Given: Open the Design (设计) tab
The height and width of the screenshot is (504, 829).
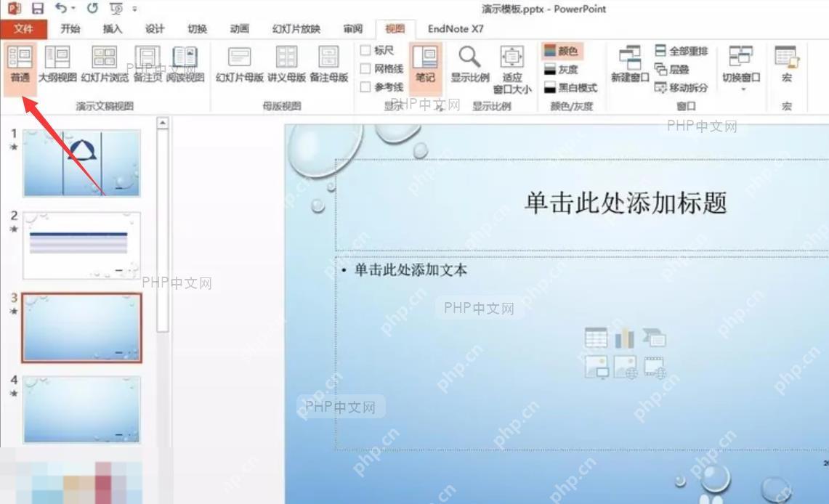Looking at the screenshot, I should pos(154,29).
